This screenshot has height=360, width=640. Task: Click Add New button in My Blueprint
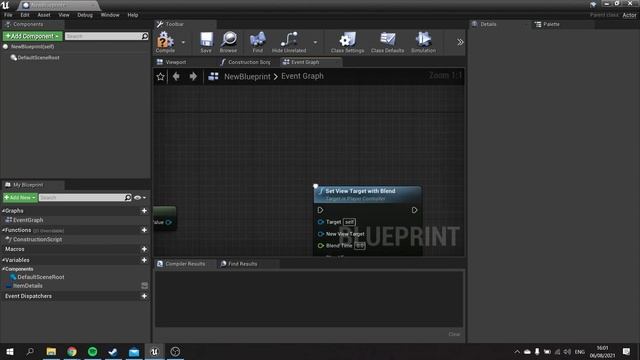click(x=20, y=198)
